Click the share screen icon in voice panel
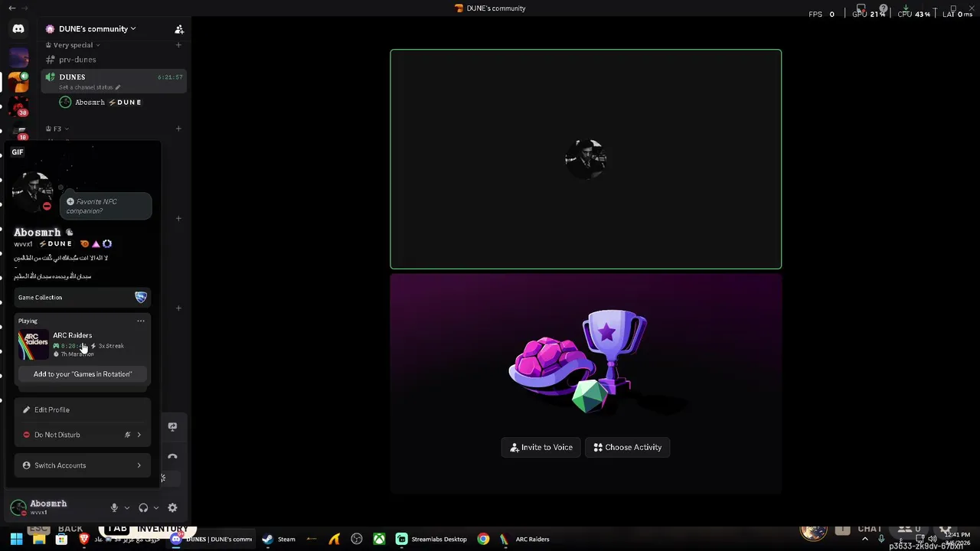 tap(172, 427)
